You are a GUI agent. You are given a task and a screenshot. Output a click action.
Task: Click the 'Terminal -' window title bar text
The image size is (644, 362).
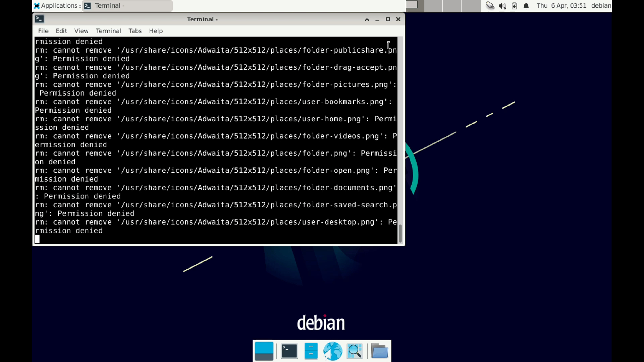click(202, 19)
